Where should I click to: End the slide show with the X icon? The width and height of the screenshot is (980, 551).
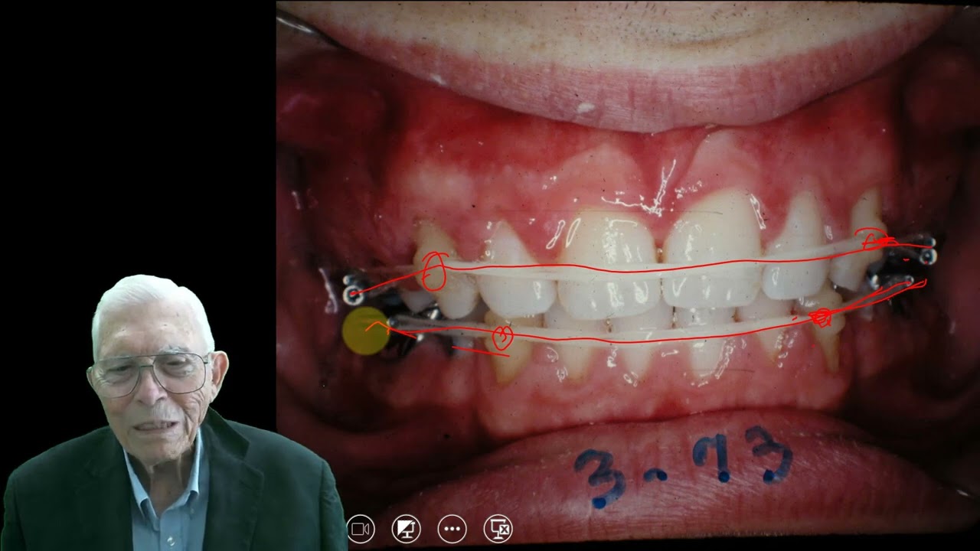tap(498, 528)
